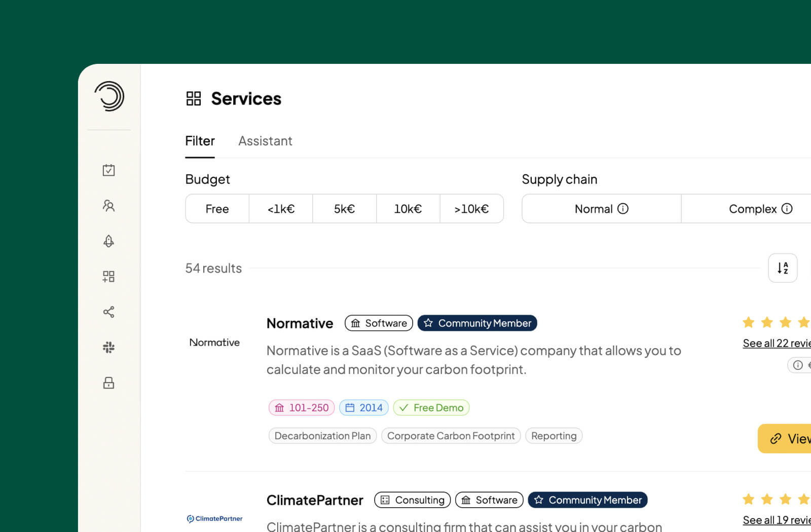Open the services grid sidebar icon
The image size is (811, 532).
[108, 277]
